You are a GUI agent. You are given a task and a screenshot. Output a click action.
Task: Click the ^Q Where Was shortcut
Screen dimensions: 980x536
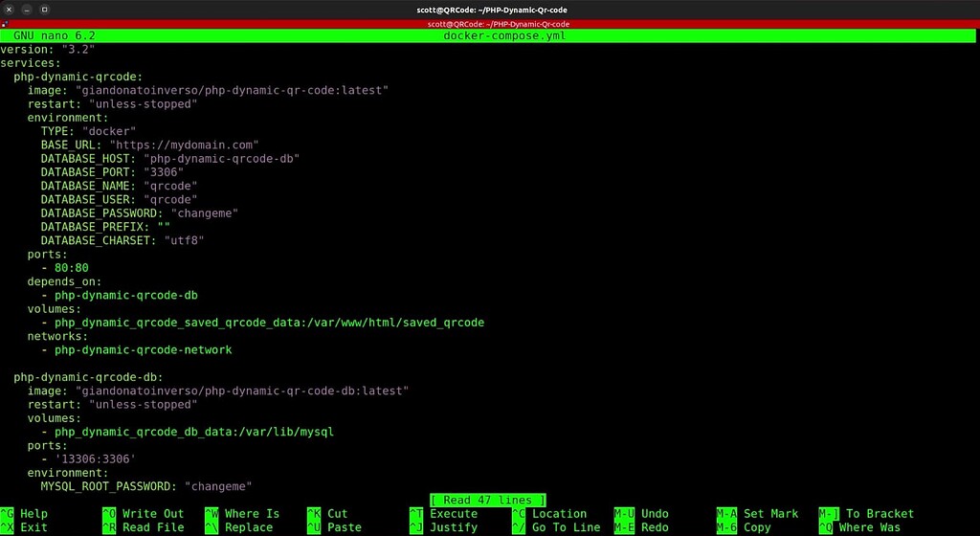coord(859,527)
